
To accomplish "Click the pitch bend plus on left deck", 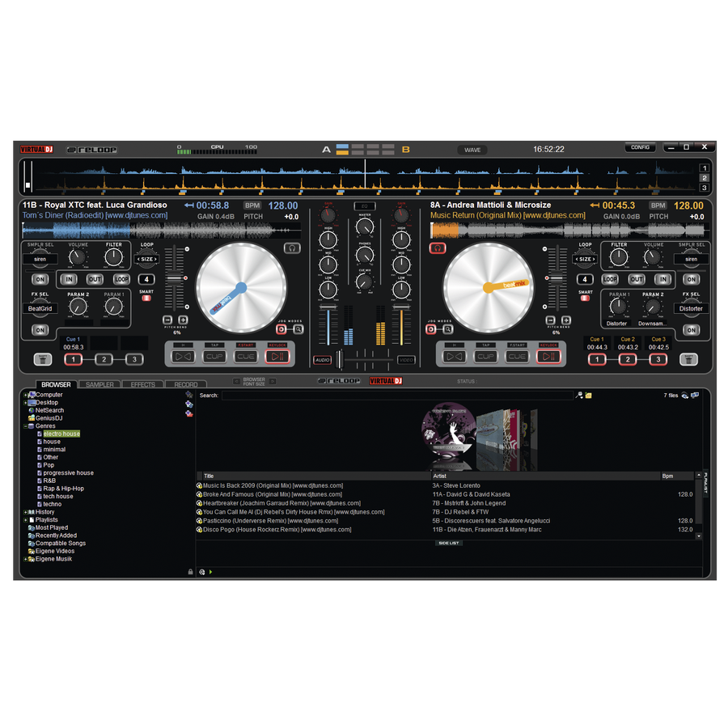I will coord(183,320).
